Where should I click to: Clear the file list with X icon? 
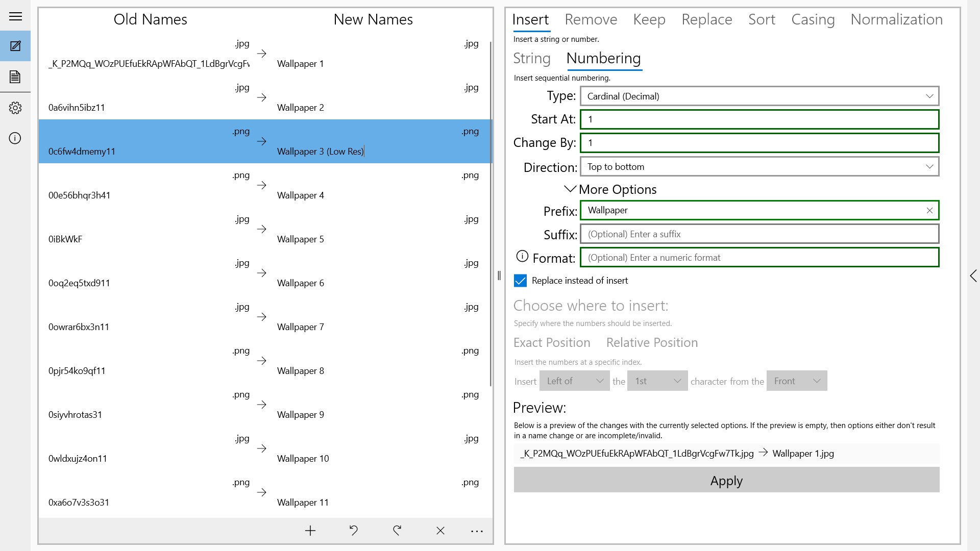440,531
